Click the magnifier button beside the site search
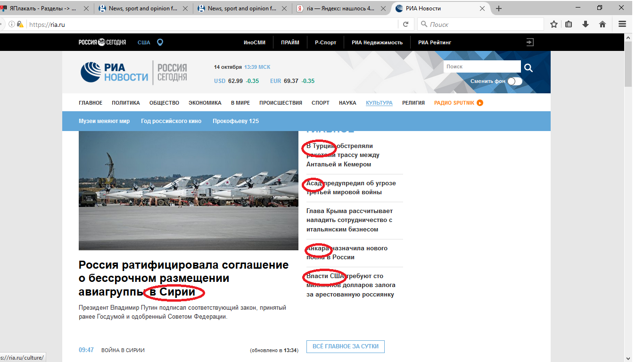Viewport: 644px width, 362px height. point(528,68)
